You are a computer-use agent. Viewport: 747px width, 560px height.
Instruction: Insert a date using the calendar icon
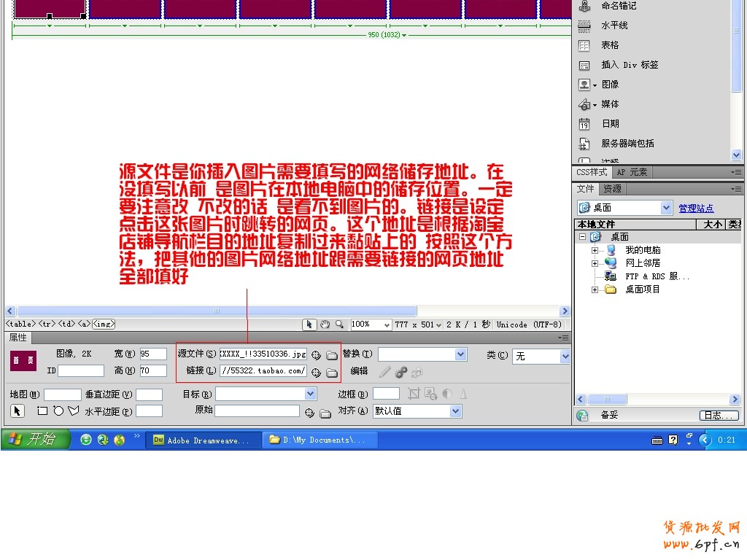584,124
